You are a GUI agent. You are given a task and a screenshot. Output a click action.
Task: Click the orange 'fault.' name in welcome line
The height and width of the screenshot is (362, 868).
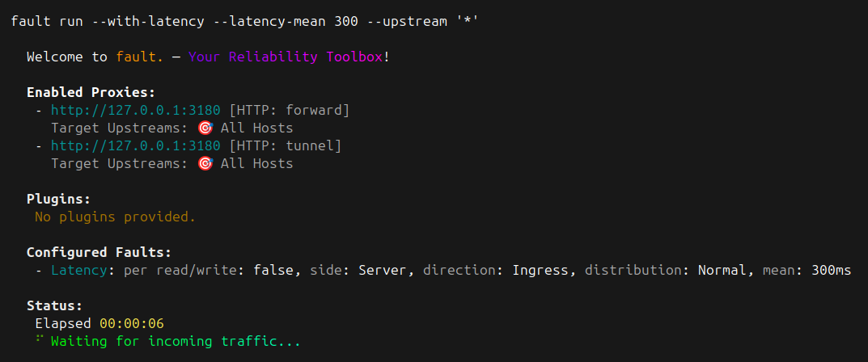[139, 57]
